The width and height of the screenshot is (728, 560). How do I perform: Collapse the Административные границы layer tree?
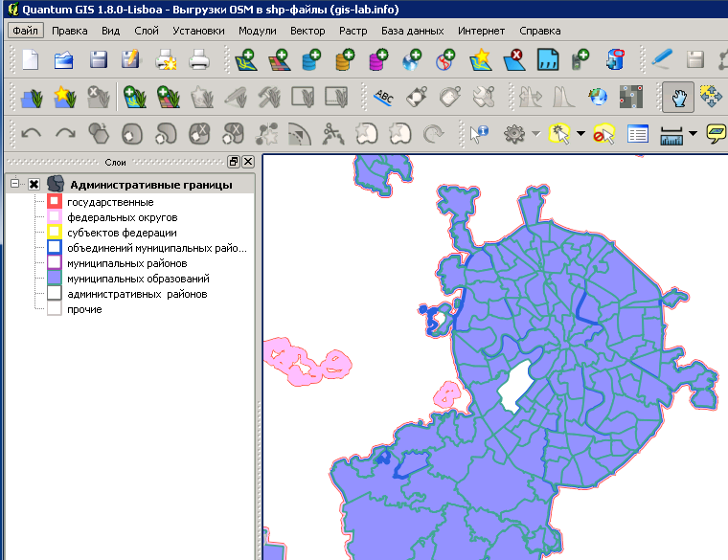(15, 184)
